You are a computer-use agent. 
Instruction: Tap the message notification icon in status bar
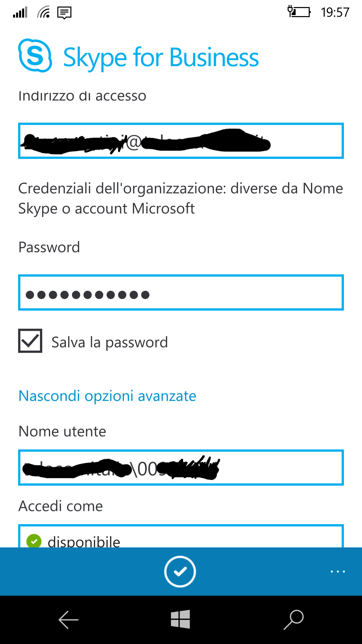(64, 13)
